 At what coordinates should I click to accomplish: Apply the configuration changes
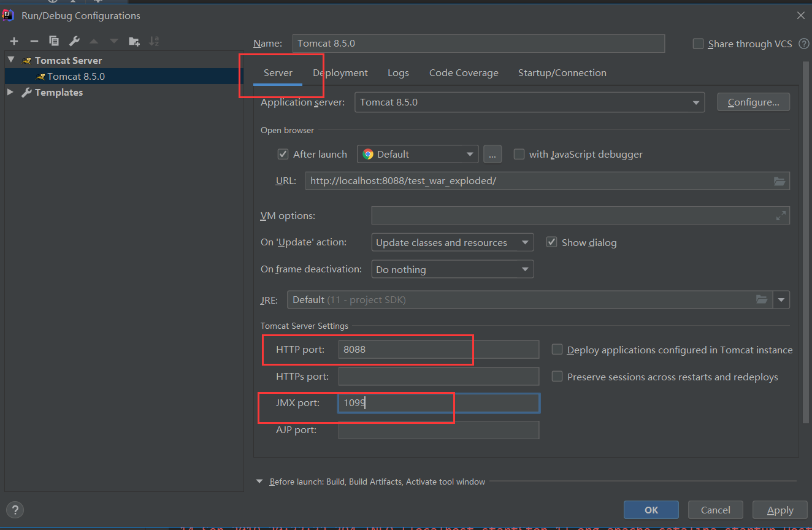pyautogui.click(x=779, y=510)
